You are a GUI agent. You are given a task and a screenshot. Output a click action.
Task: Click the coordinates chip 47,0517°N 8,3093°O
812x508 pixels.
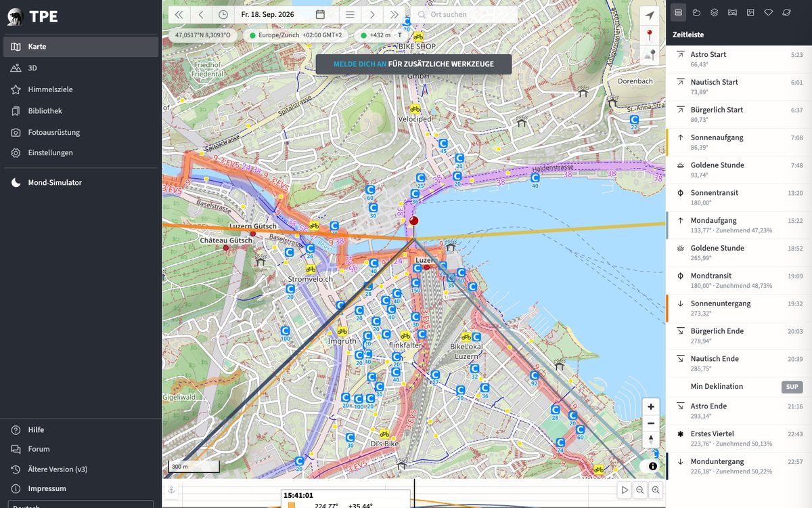tap(202, 35)
